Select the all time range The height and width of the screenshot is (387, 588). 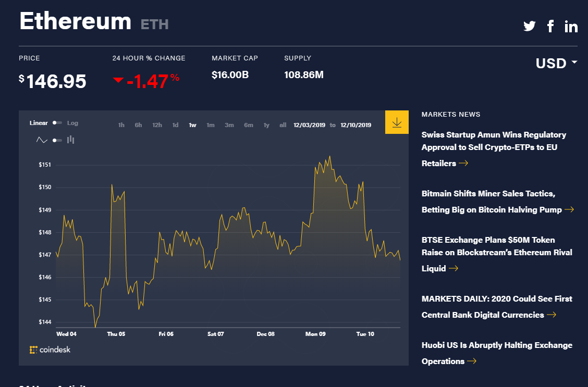pos(283,125)
